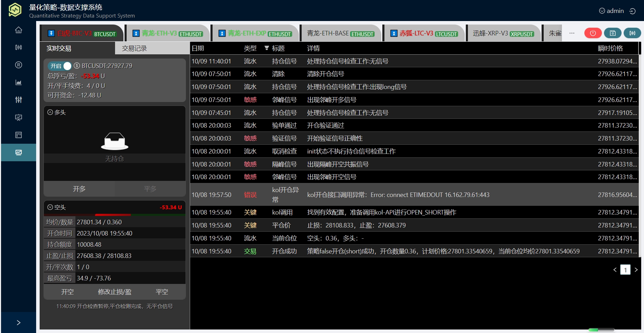644x333 pixels.
Task: Click the 修改止损/盈 button
Action: [x=115, y=292]
